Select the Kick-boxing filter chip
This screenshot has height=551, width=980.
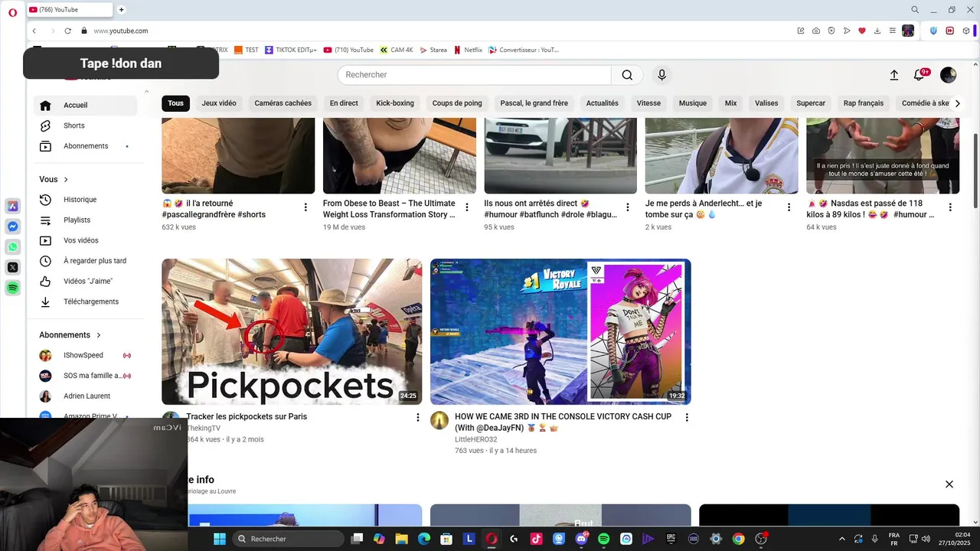[395, 103]
